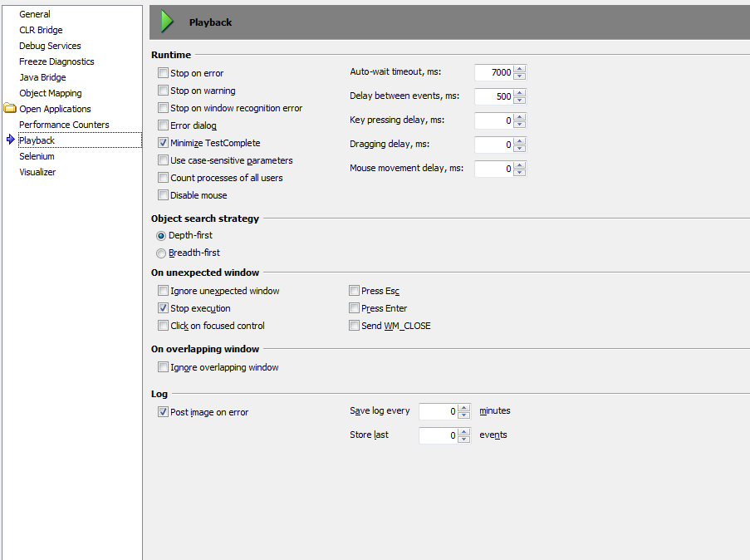Viewport: 750px width, 560px height.
Task: Decrease Delay between events with down arrow
Action: click(x=520, y=101)
